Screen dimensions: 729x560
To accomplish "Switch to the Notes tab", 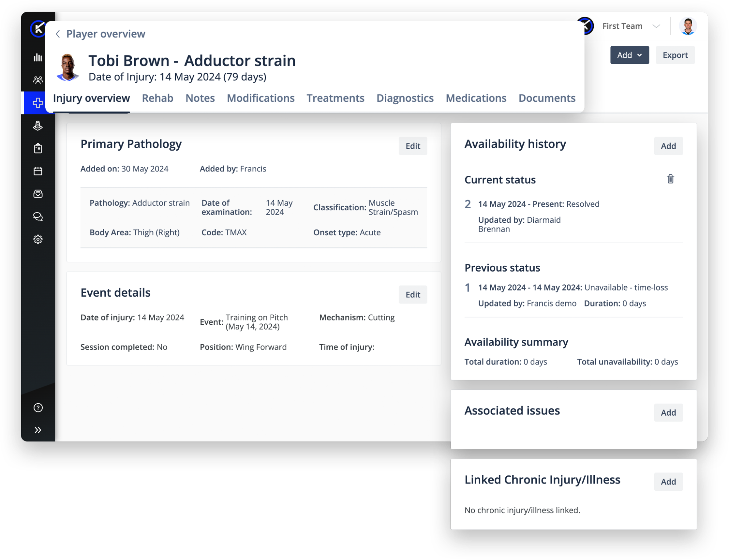I will 200,98.
